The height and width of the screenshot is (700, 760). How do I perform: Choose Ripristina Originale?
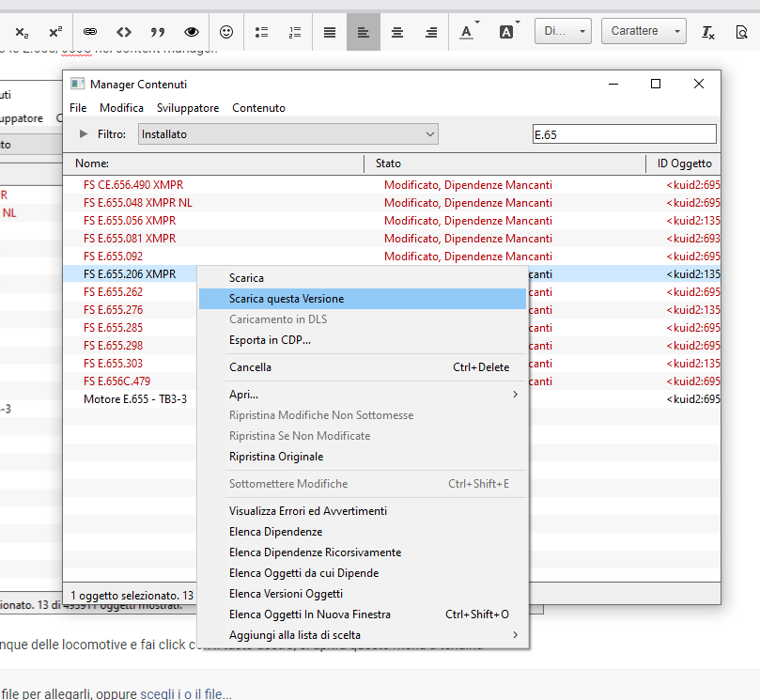[363, 456]
